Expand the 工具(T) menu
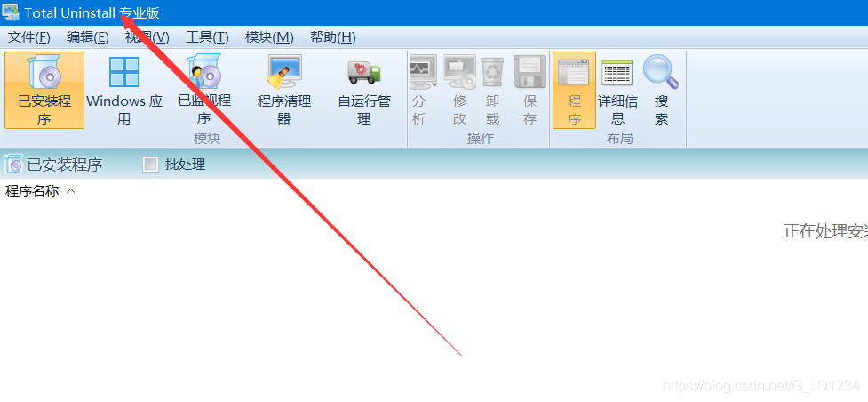 (x=207, y=37)
